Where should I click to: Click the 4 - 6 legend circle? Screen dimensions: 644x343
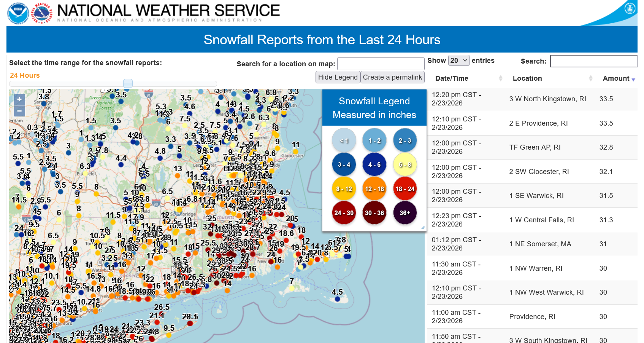click(374, 165)
